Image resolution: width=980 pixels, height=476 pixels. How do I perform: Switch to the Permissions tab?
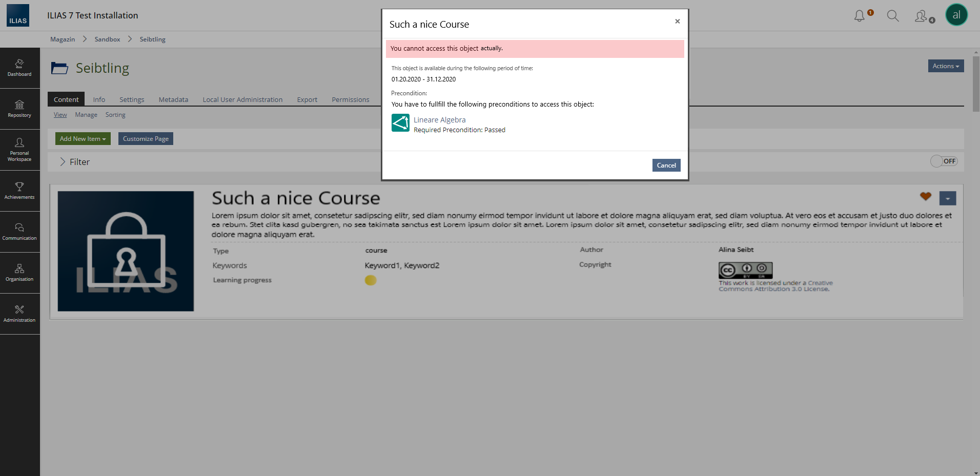(x=350, y=99)
